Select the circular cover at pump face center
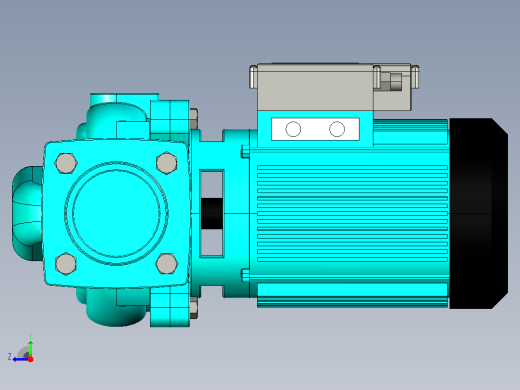 coord(116,213)
